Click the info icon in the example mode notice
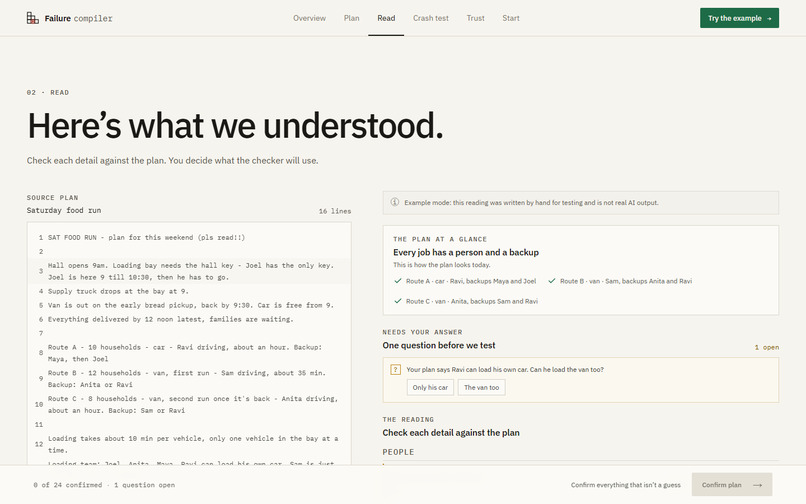The image size is (806, 504). click(x=395, y=202)
